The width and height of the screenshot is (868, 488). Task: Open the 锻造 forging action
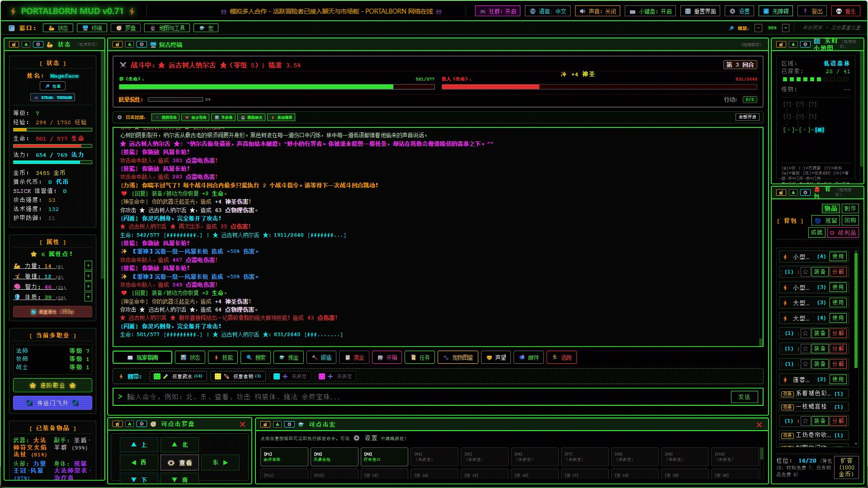(321, 357)
